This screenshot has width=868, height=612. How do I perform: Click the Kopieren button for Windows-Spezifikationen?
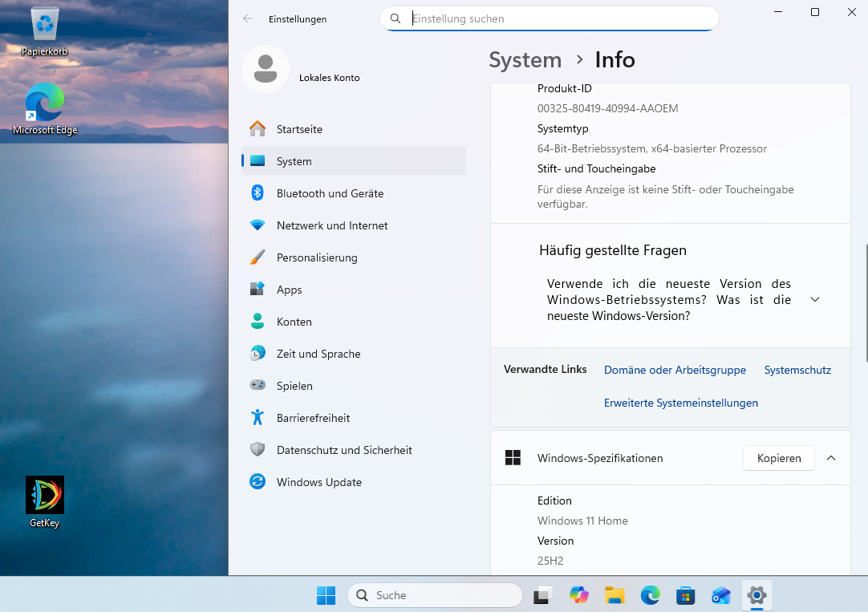click(x=778, y=458)
